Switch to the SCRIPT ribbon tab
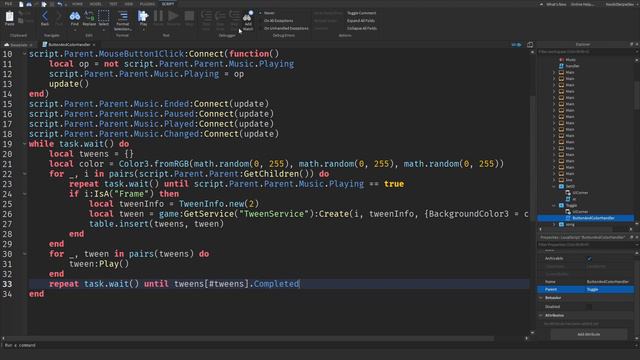Viewport: 640px width, 360px height. (x=168, y=4)
